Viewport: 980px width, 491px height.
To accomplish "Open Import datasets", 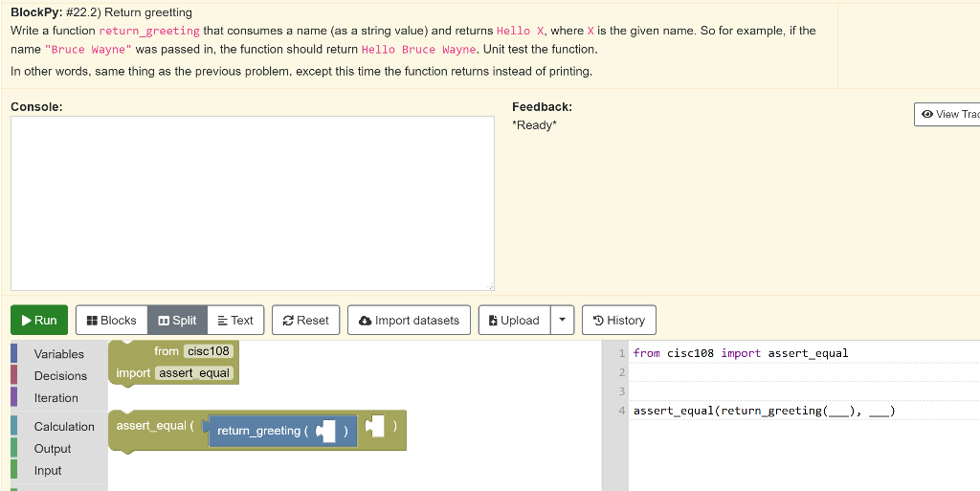I will click(409, 321).
